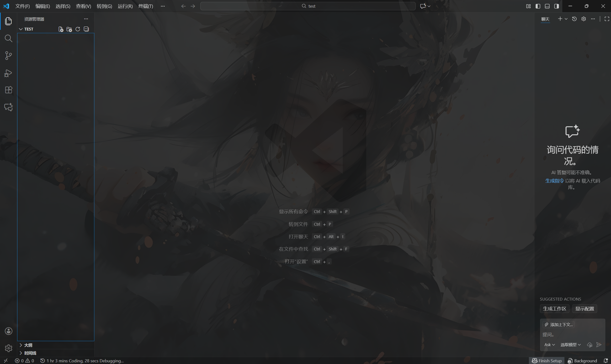Open the Remote Explorer icon
611x364 pixels.
click(8, 107)
